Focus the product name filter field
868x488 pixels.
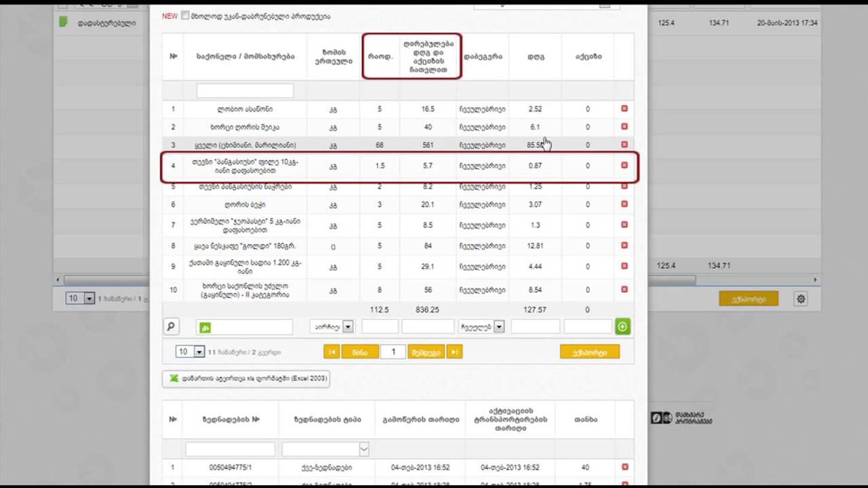click(x=245, y=90)
